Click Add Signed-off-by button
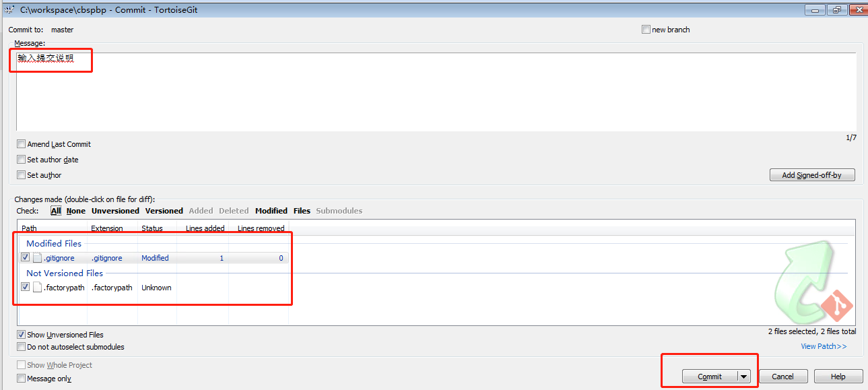Viewport: 868px width, 390px height. 812,175
